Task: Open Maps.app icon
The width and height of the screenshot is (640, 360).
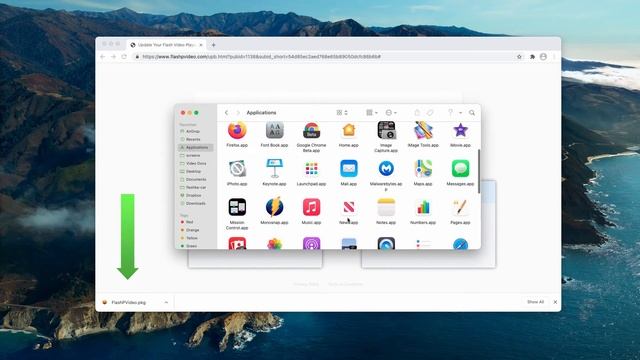Action: coord(423,169)
